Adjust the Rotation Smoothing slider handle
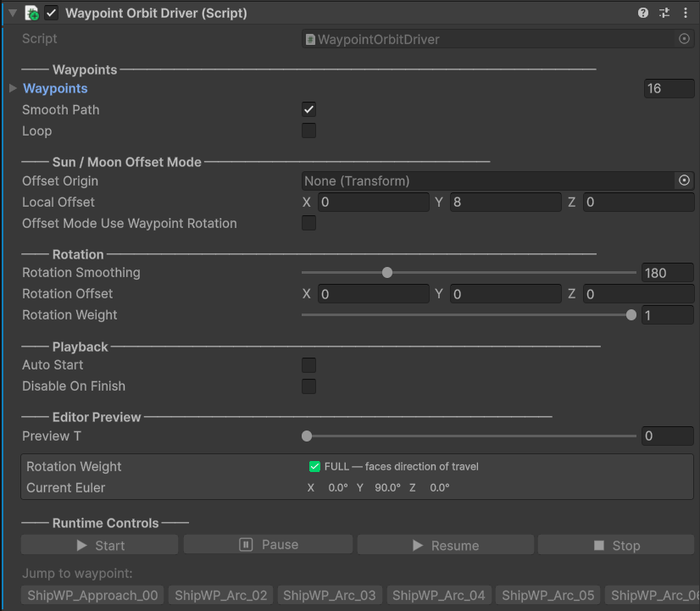The width and height of the screenshot is (700, 611). [387, 273]
